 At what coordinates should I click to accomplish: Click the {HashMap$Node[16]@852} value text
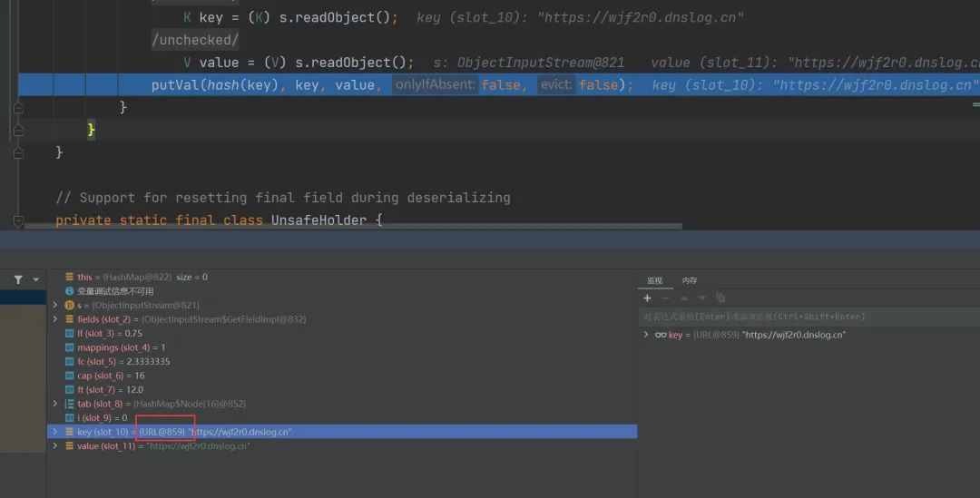[x=190, y=404]
